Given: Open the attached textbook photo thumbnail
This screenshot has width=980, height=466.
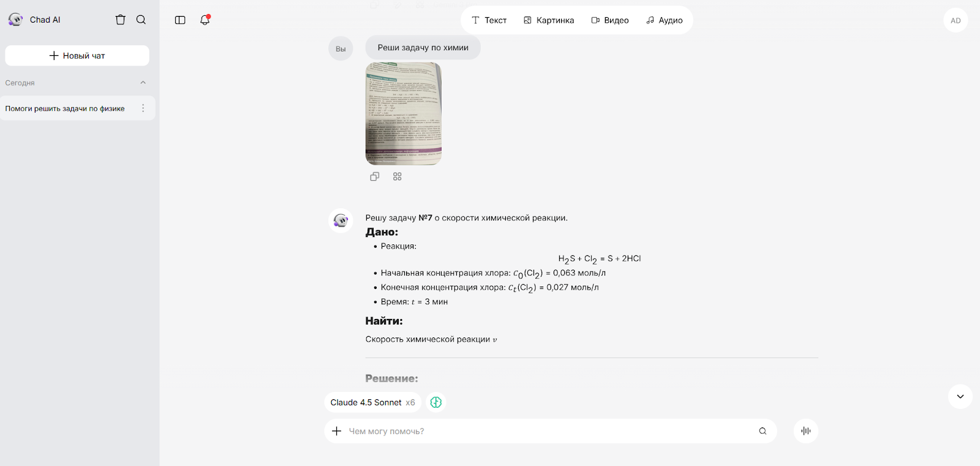Looking at the screenshot, I should tap(404, 113).
